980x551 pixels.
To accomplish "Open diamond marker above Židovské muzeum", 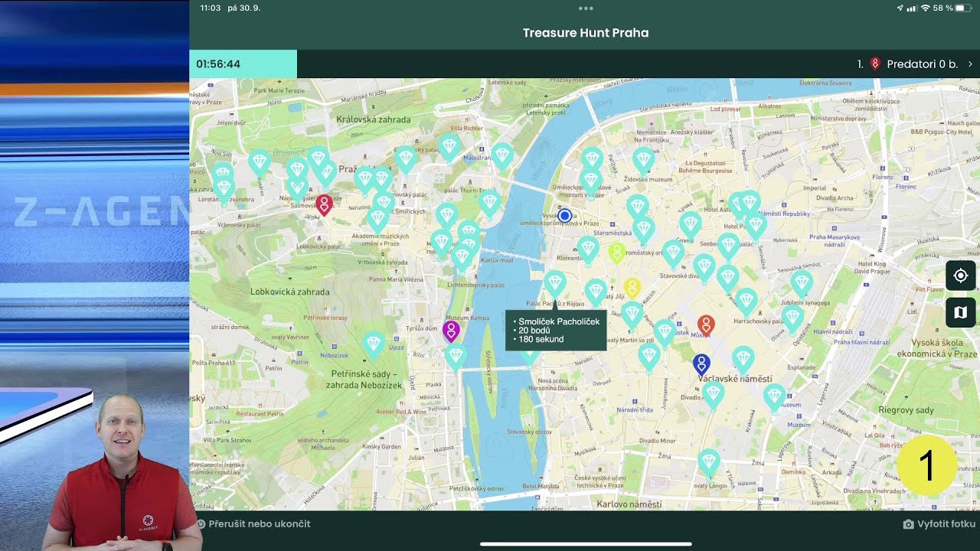I will [x=644, y=161].
